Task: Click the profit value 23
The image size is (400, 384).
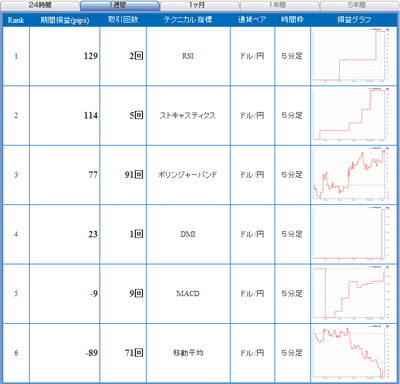Action: point(93,234)
